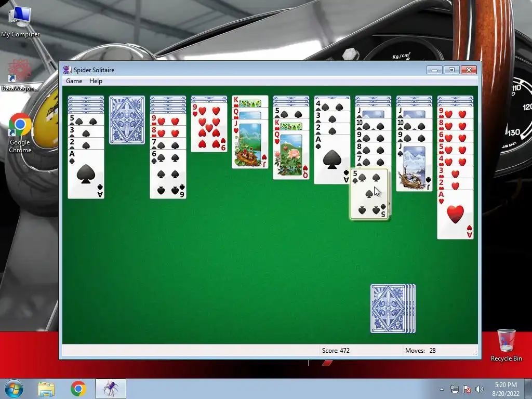Click the Score: 472 status text
Viewport: 532px width, 399px height.
(x=336, y=351)
